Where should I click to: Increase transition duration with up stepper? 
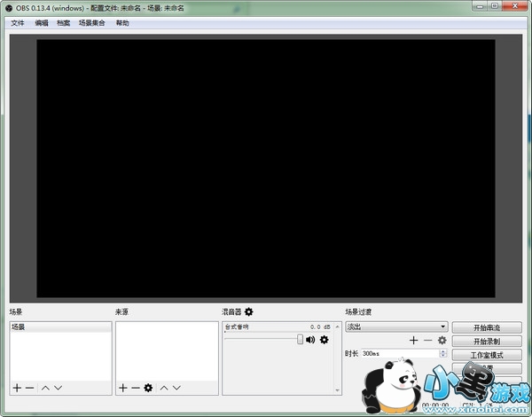coord(442,351)
